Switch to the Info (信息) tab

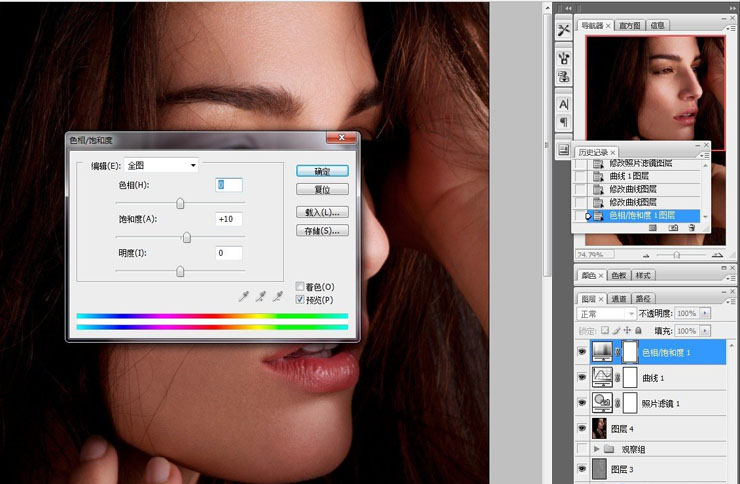click(657, 25)
